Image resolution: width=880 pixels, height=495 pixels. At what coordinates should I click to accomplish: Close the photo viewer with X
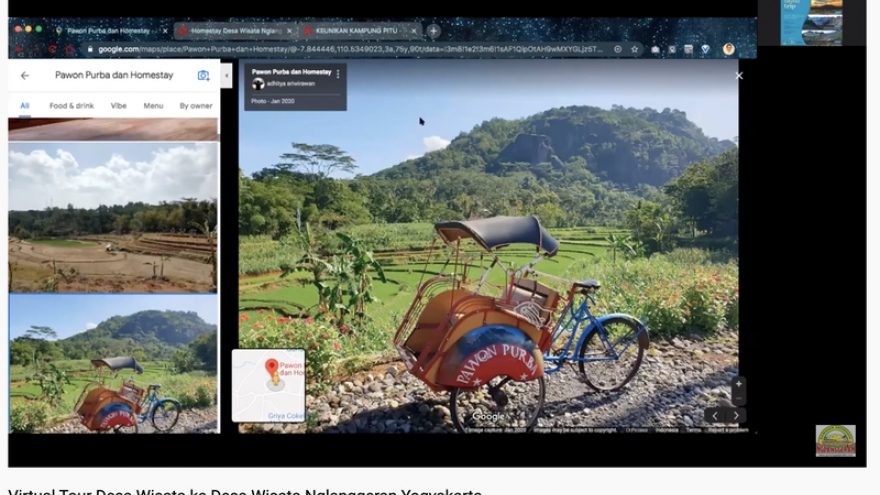(739, 76)
